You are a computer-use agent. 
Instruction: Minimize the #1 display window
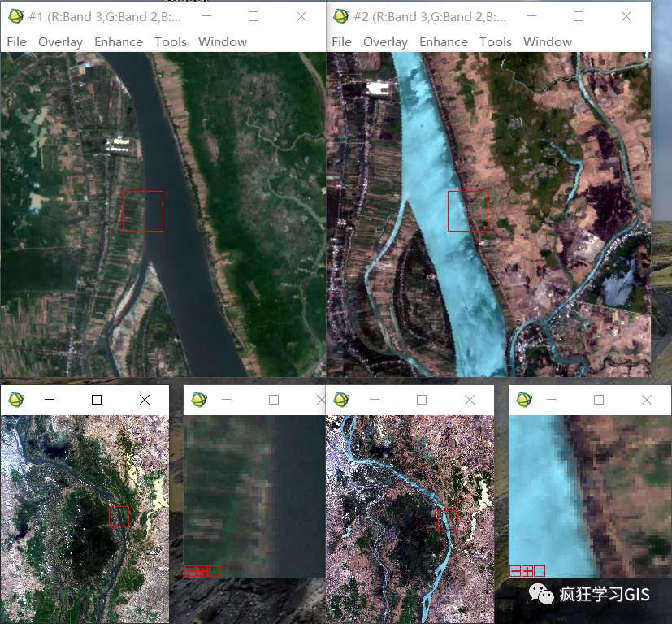(x=206, y=16)
